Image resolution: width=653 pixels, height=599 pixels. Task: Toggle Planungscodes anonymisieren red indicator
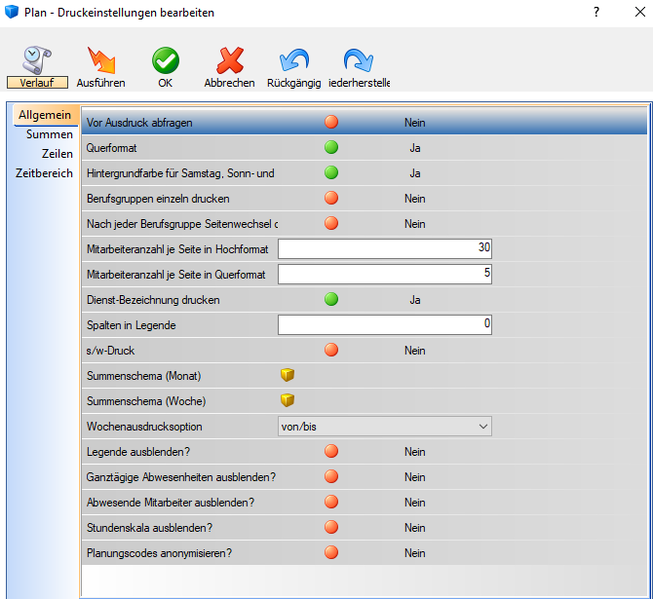point(331,553)
